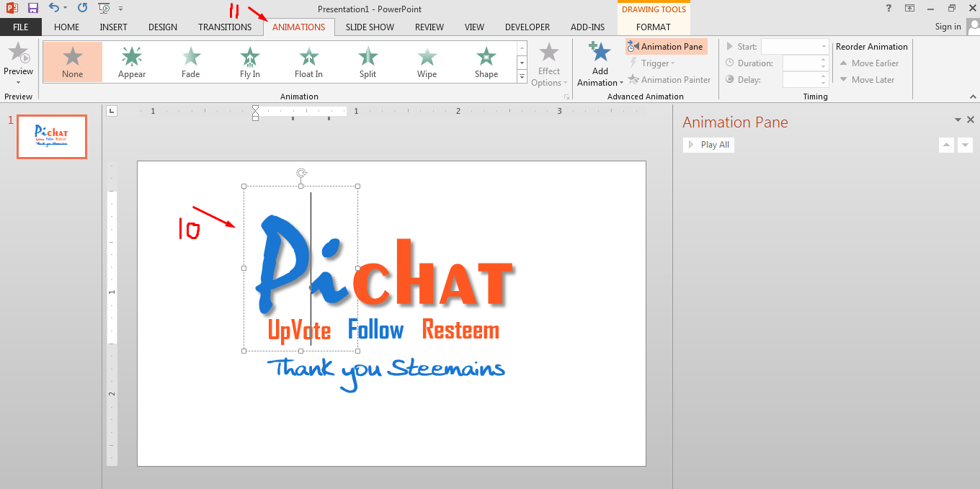This screenshot has width=980, height=489.
Task: Click the Save icon in Quick Access
Action: point(32,8)
